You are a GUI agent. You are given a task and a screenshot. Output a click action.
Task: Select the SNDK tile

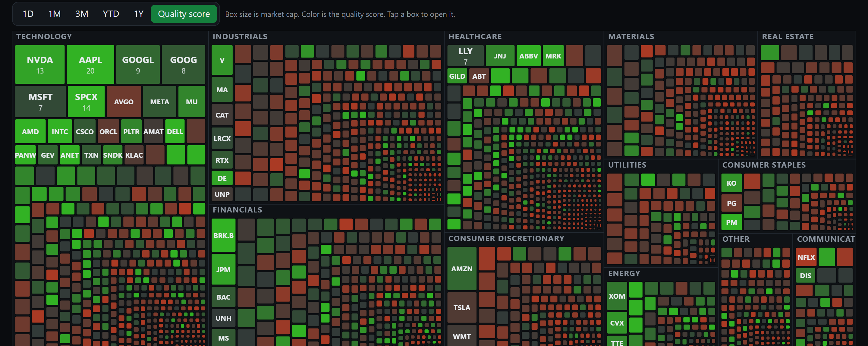pyautogui.click(x=112, y=155)
